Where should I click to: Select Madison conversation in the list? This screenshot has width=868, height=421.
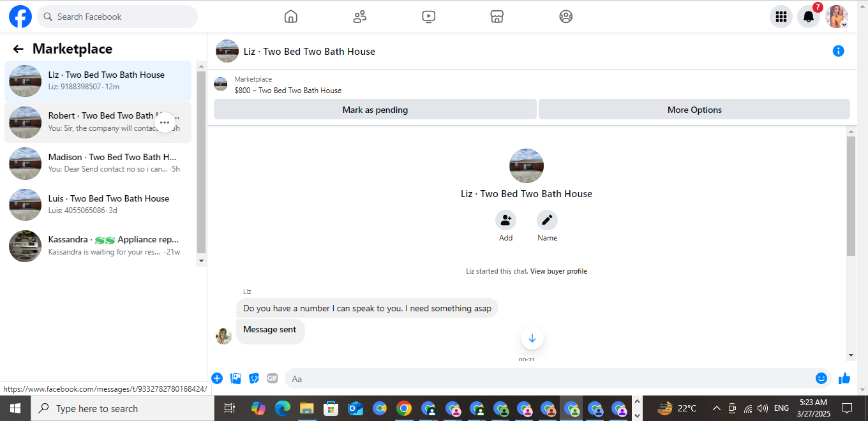click(x=98, y=163)
